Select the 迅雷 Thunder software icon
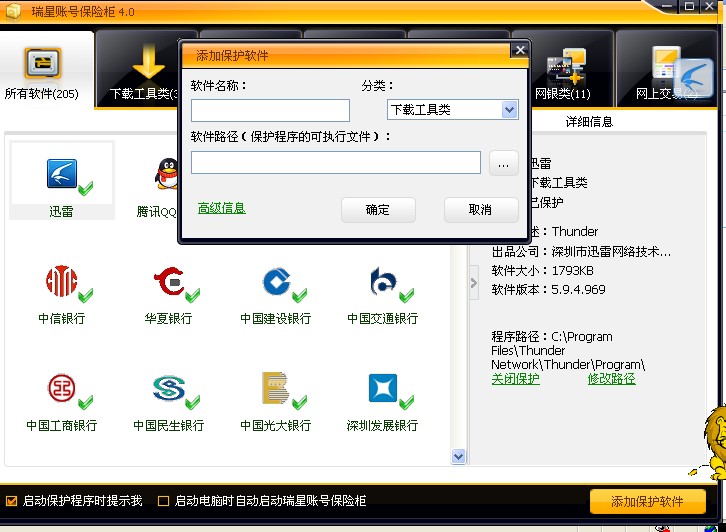Viewport: 726px width, 532px height. point(62,174)
